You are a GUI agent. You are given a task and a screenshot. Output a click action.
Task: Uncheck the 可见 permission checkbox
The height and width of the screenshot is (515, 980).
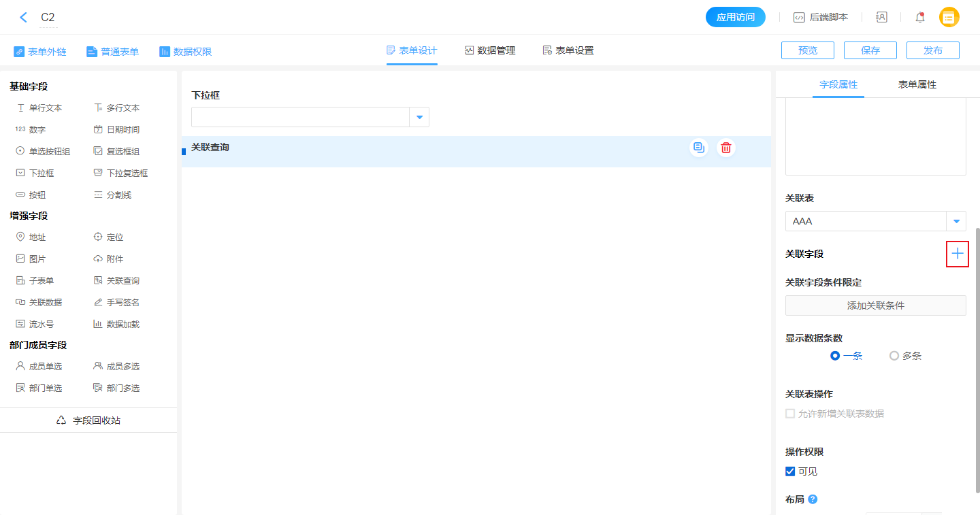(x=790, y=471)
